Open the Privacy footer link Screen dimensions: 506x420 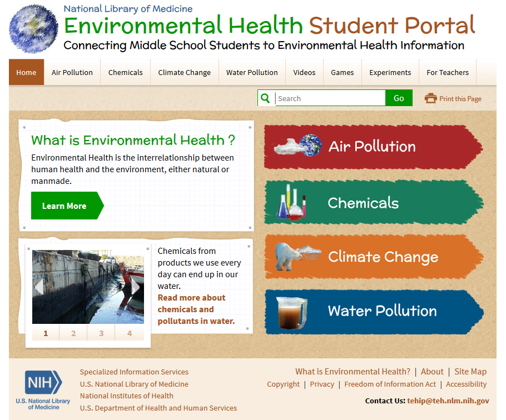[x=322, y=384]
